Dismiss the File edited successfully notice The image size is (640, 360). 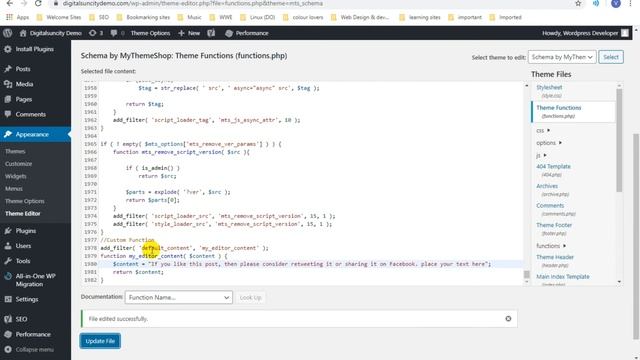point(508,318)
